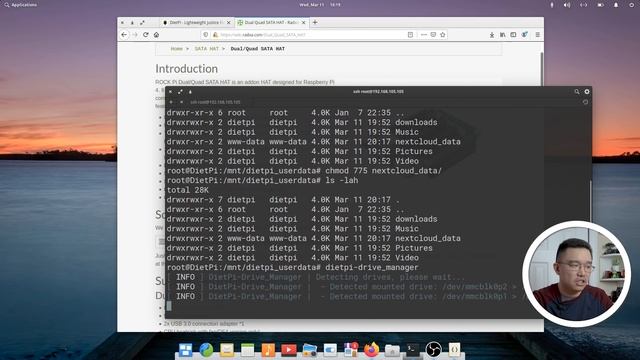Select the Dual Quad SATA HAT tab

coord(271,22)
